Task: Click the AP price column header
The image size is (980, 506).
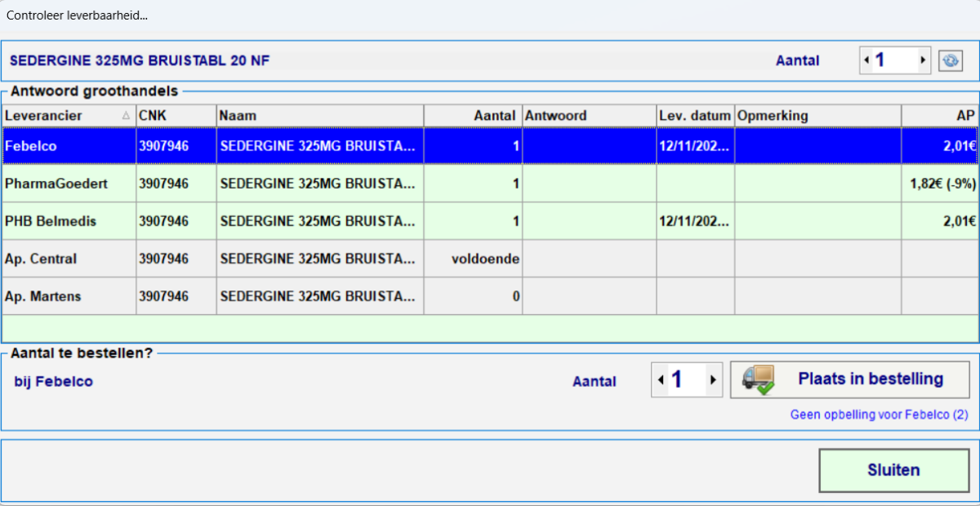Action: [939, 116]
